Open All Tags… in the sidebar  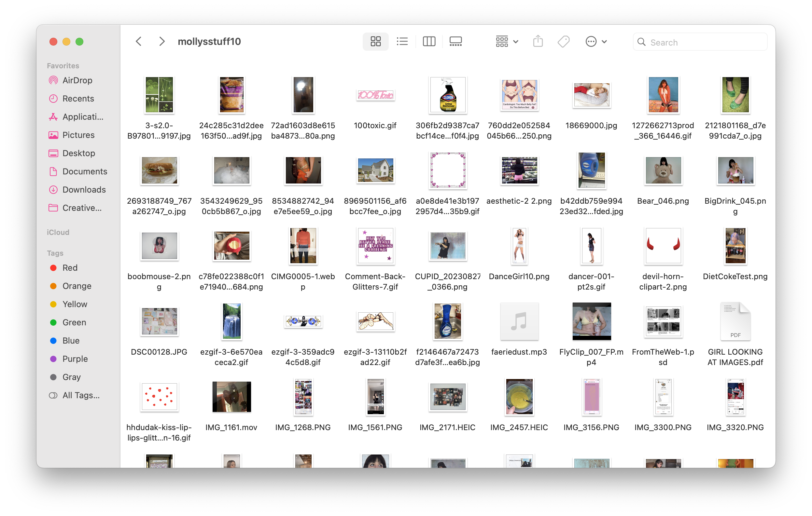(x=81, y=395)
